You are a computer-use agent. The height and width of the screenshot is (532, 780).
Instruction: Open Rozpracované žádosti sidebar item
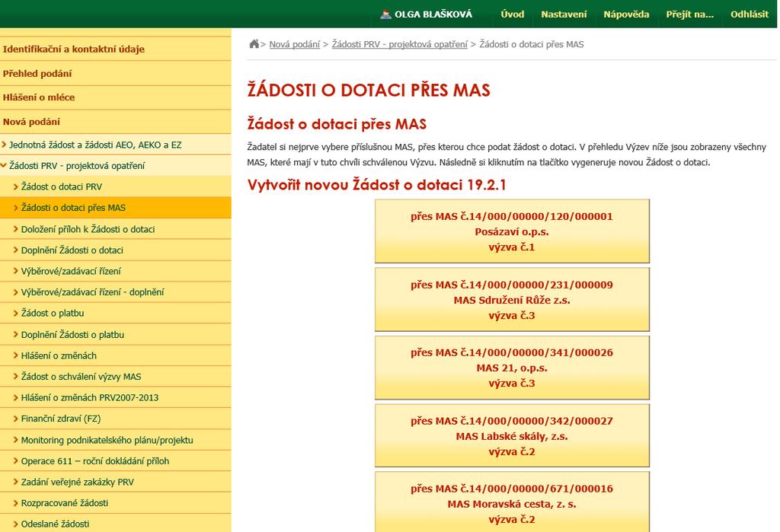(x=116, y=502)
